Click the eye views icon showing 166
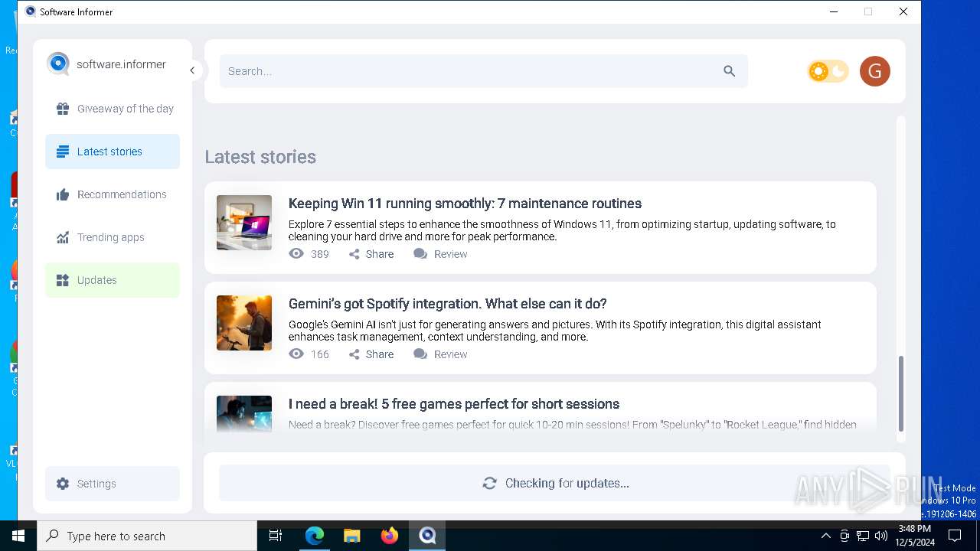This screenshot has width=980, height=551. [x=296, y=354]
